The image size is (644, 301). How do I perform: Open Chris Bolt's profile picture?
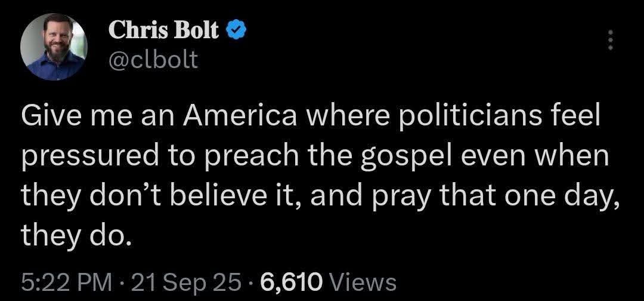coord(54,47)
